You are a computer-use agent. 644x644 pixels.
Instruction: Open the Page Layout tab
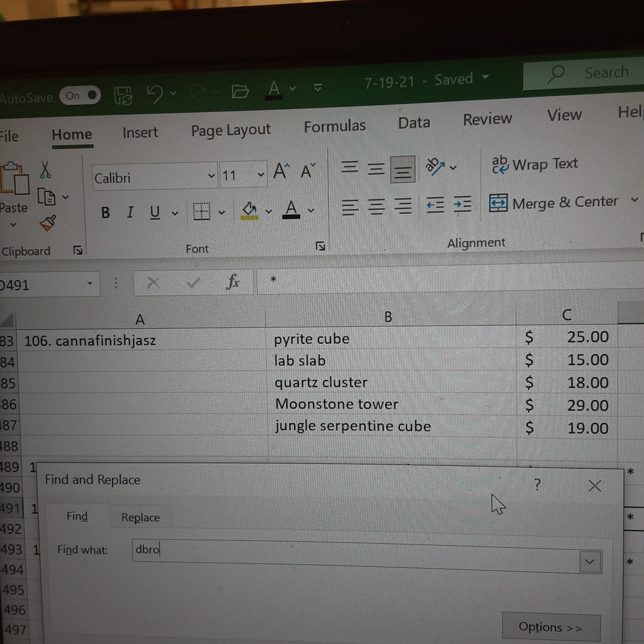coord(231,130)
